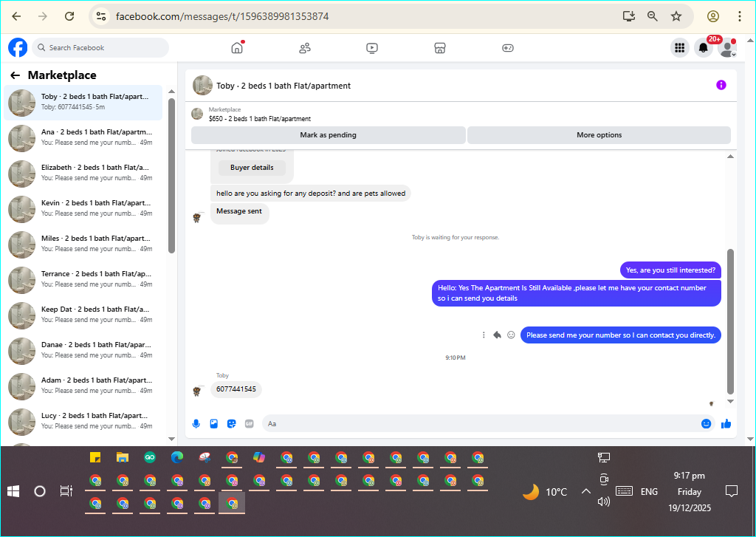Screen dimensions: 756x537
Task: View site information icon in address bar
Action: click(x=101, y=16)
